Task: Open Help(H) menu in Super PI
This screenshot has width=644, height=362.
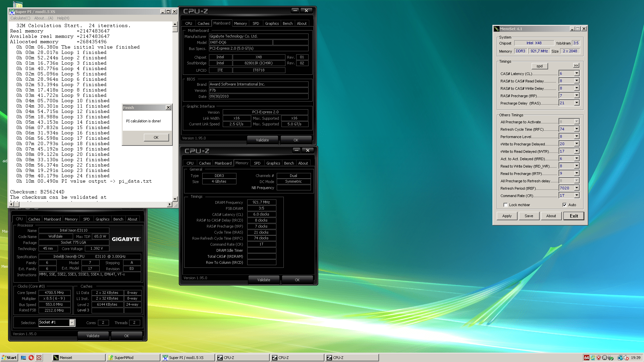Action: click(63, 18)
